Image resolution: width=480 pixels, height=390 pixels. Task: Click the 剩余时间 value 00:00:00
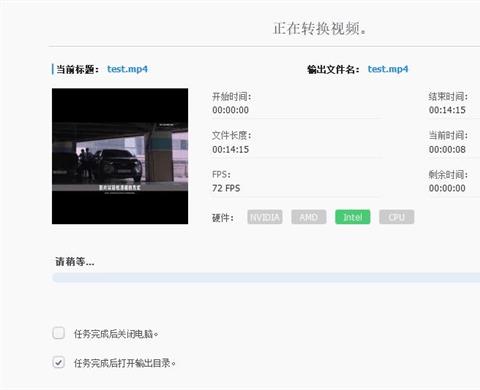(447, 188)
